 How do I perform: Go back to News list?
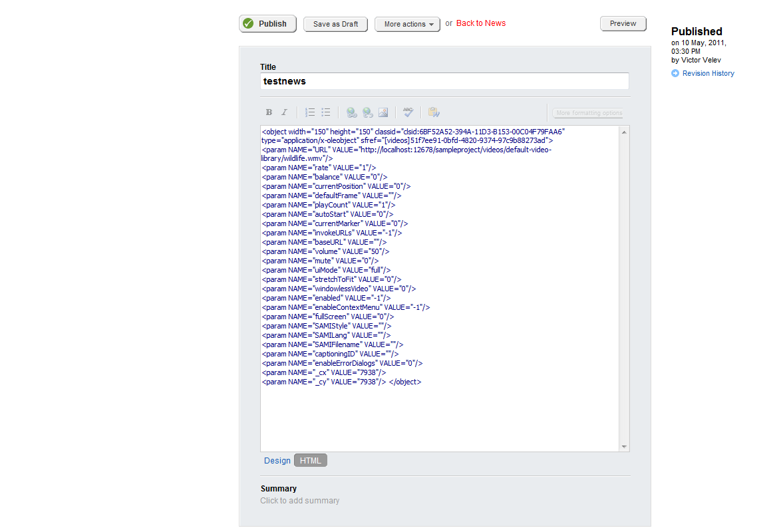[481, 23]
